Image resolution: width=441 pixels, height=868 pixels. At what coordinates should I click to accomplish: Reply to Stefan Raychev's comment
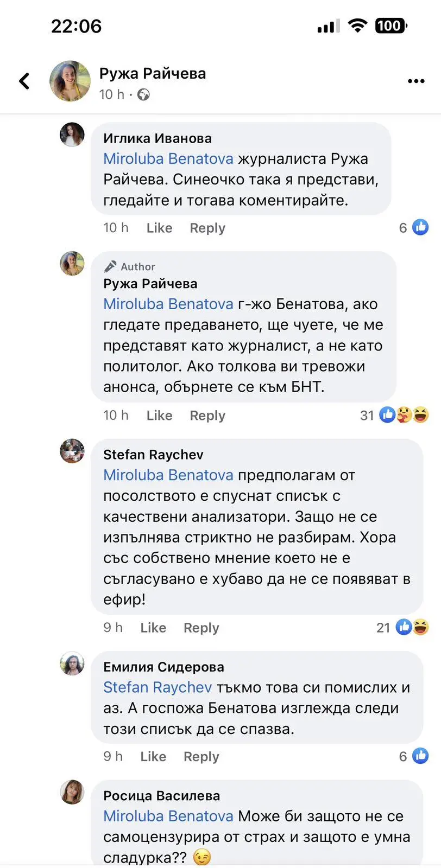(x=201, y=628)
